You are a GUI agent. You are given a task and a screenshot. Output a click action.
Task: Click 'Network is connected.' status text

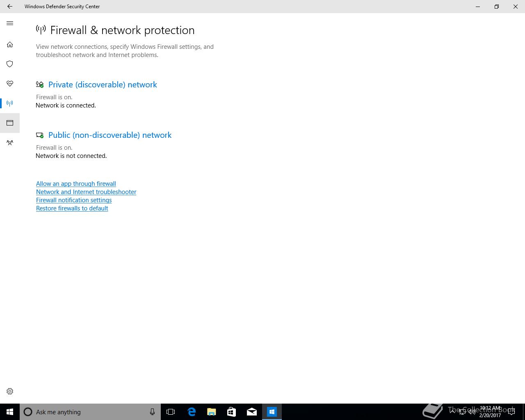tap(66, 105)
